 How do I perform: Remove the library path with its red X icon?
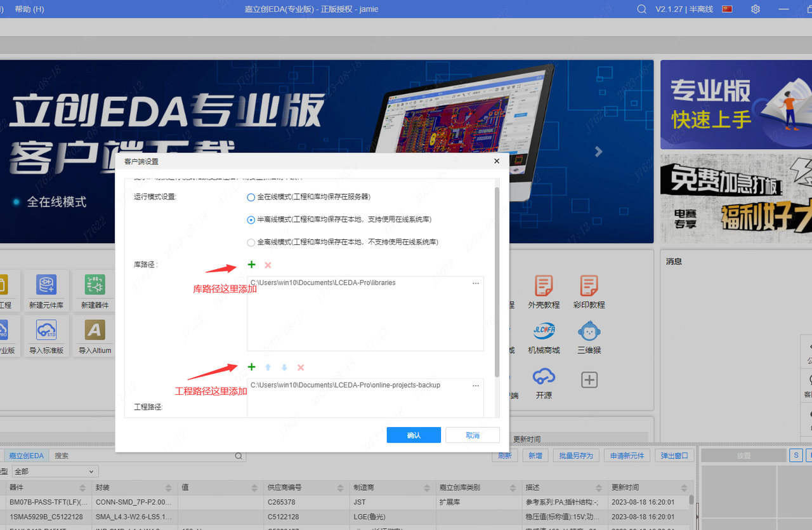click(x=268, y=265)
